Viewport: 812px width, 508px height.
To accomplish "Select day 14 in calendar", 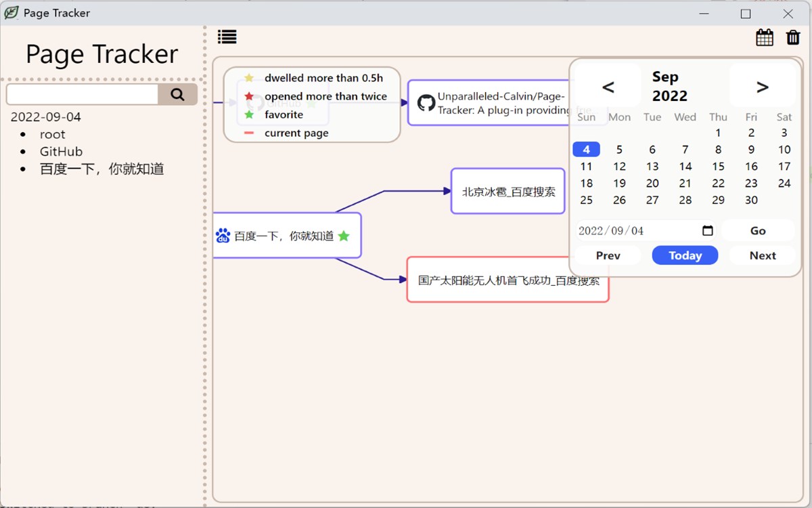I will 685,167.
